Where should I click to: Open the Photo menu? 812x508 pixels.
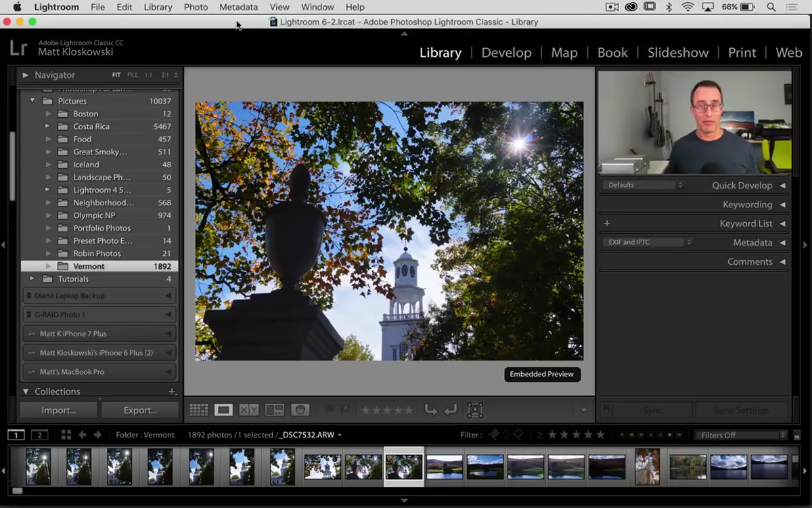(x=196, y=7)
